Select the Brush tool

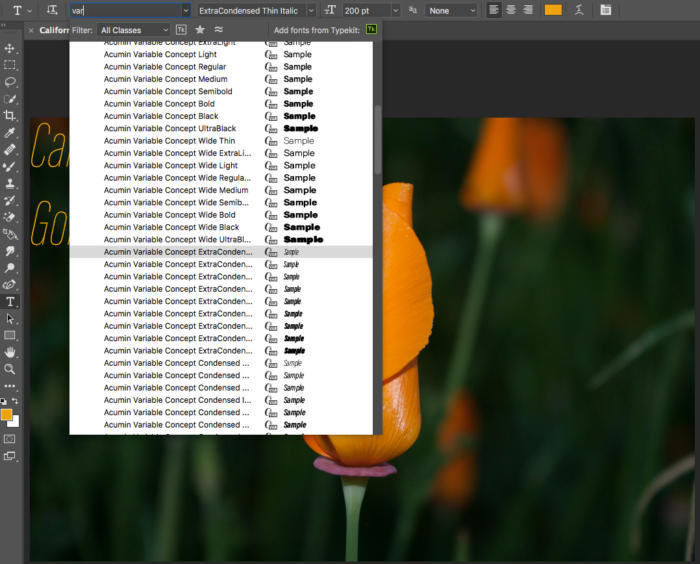(x=9, y=167)
